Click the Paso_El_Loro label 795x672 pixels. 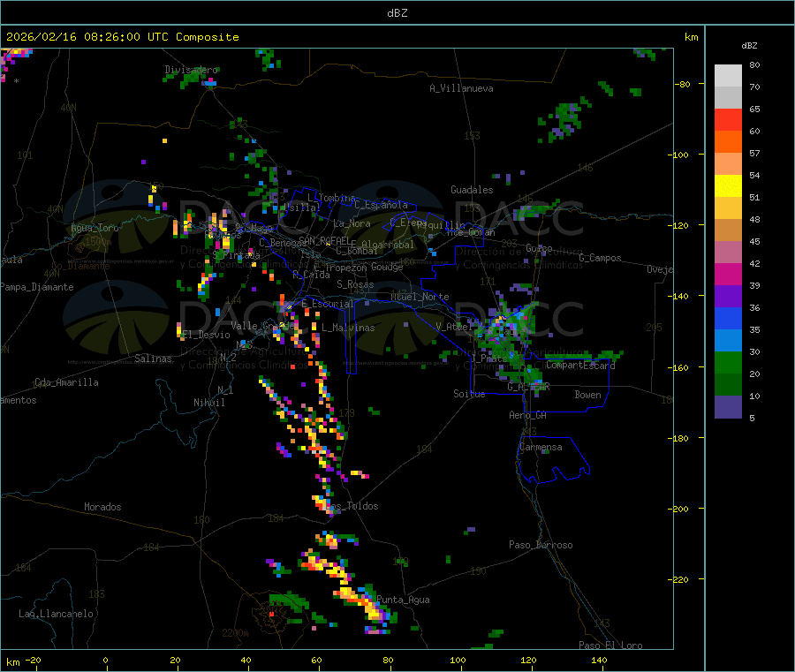[x=610, y=646]
